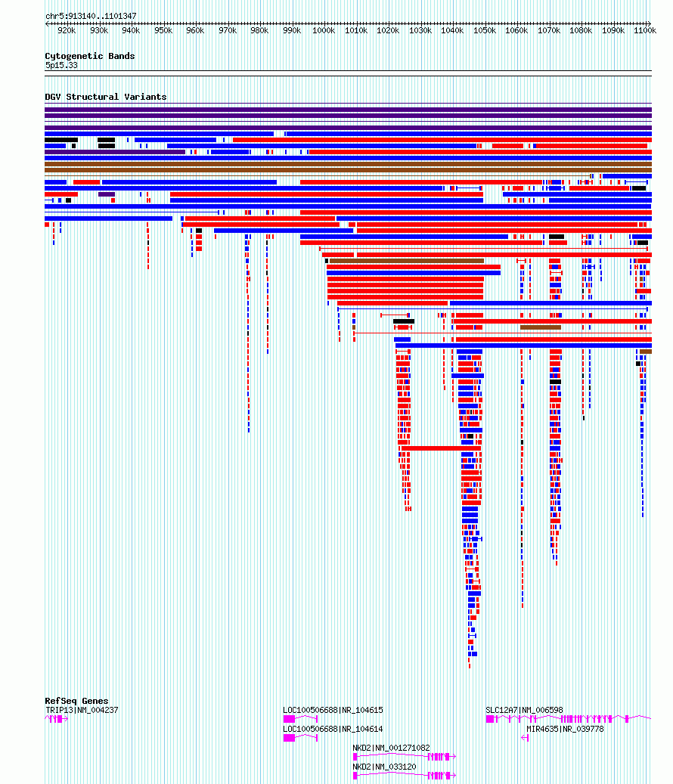Click the brown variant bar spanning 1000k to 1050k
673x784 pixels.
pyautogui.click(x=407, y=261)
